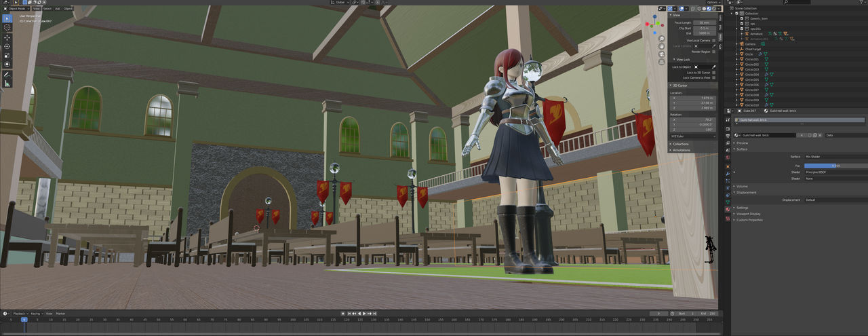Click the Principled BSDF shader field
868x336 pixels.
tap(836, 172)
